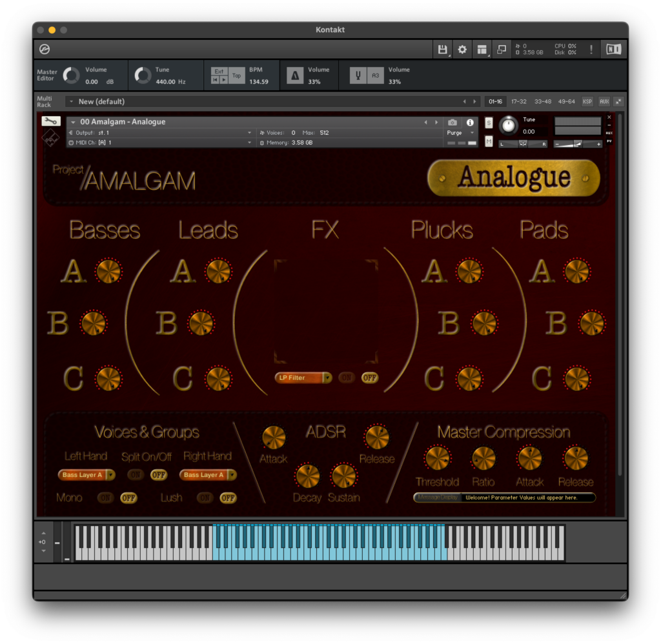Image resolution: width=661 pixels, height=644 pixels.
Task: Turn the FX filter OFF
Action: (x=370, y=377)
